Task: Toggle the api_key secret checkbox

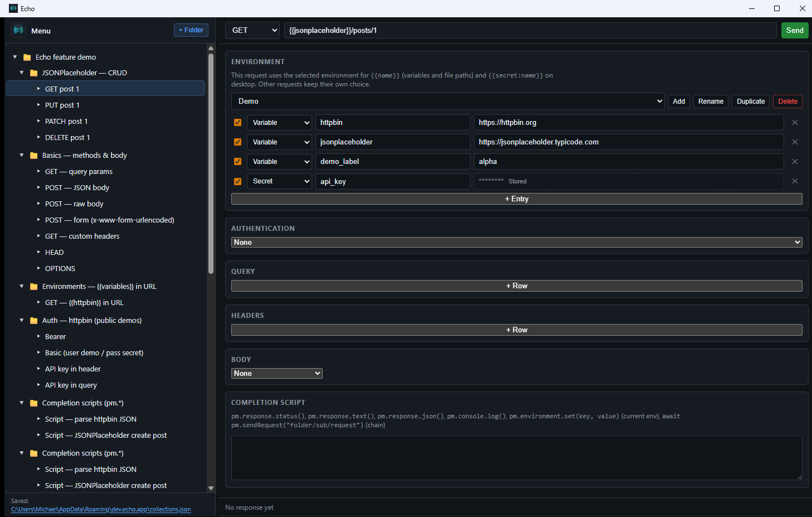Action: coord(238,181)
